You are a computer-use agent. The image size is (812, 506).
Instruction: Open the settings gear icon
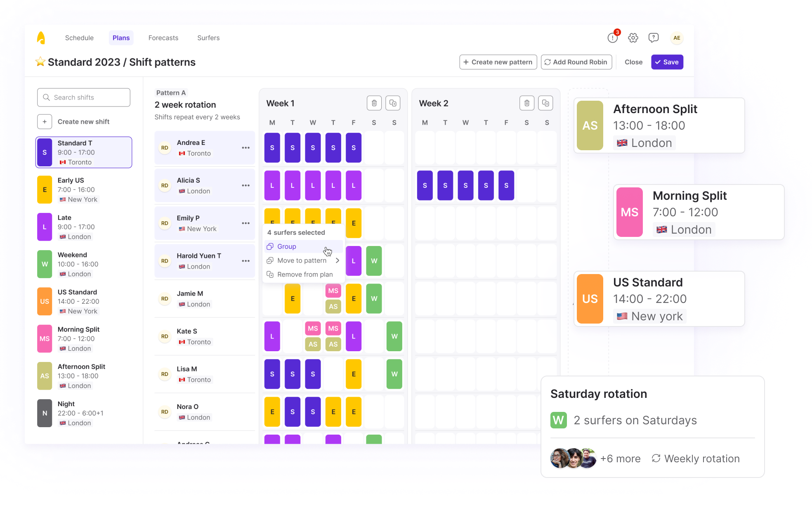click(633, 38)
